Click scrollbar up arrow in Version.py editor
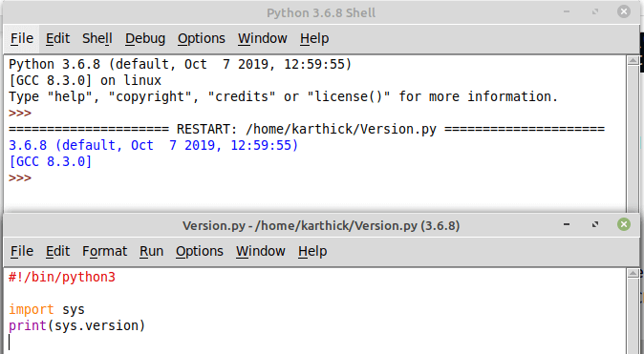The height and width of the screenshot is (354, 644). pos(633,273)
